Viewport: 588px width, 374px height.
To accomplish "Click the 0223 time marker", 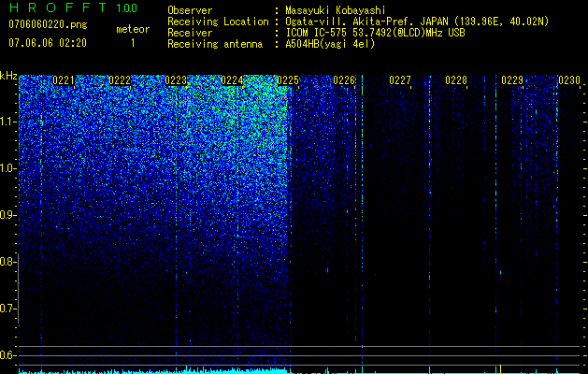I will pyautogui.click(x=176, y=80).
